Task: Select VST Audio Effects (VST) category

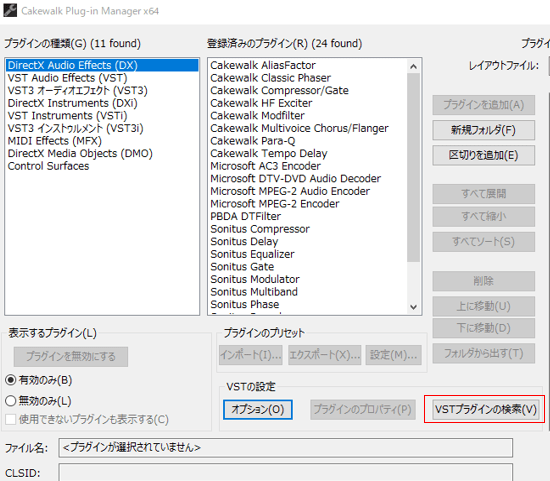Action: (102, 78)
